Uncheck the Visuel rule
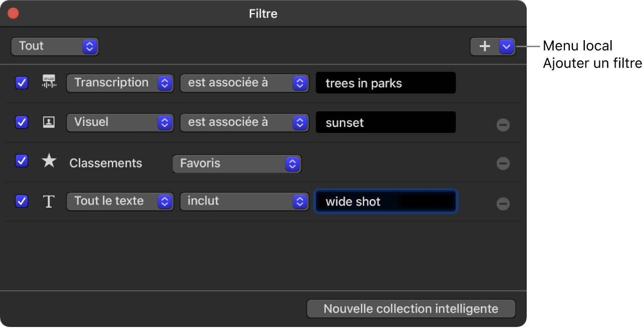 22,122
